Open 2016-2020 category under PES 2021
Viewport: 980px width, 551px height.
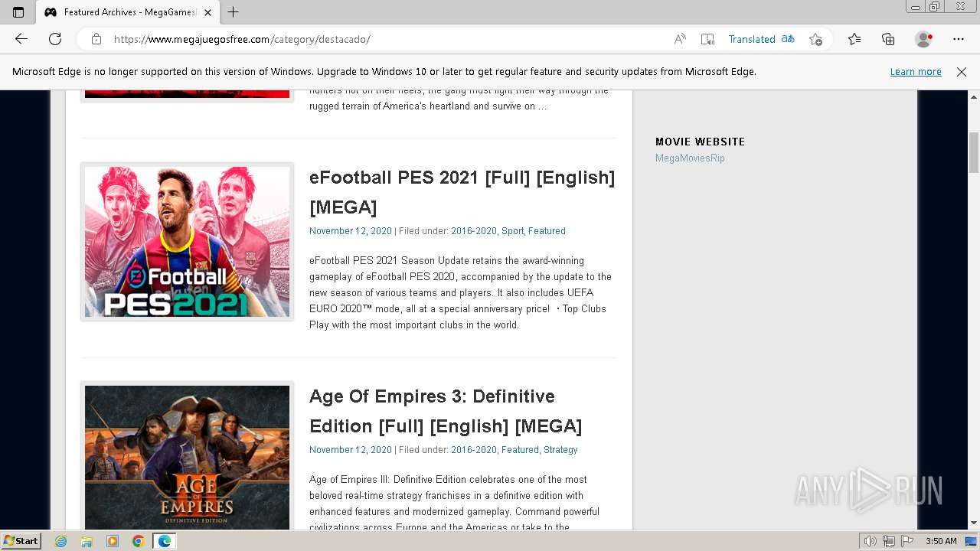[474, 231]
